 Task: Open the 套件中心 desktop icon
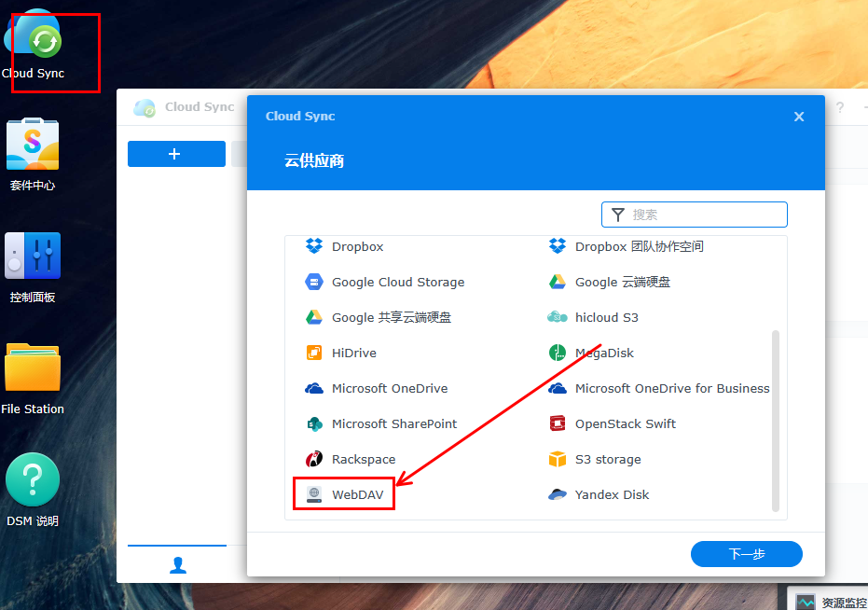click(33, 144)
